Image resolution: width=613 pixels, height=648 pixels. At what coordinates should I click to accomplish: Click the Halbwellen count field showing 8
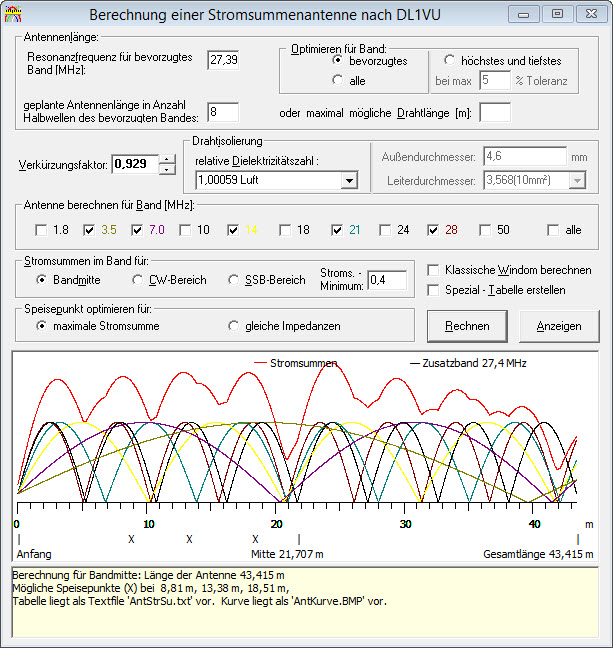(x=223, y=112)
